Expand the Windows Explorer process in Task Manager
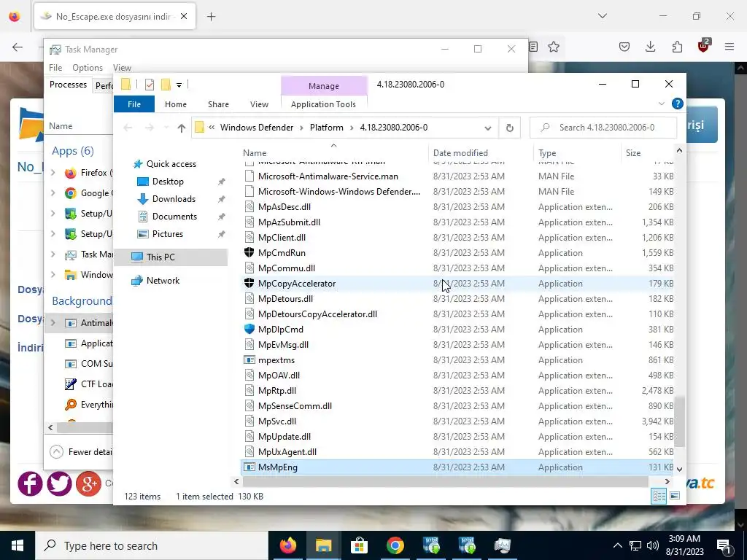 point(53,275)
